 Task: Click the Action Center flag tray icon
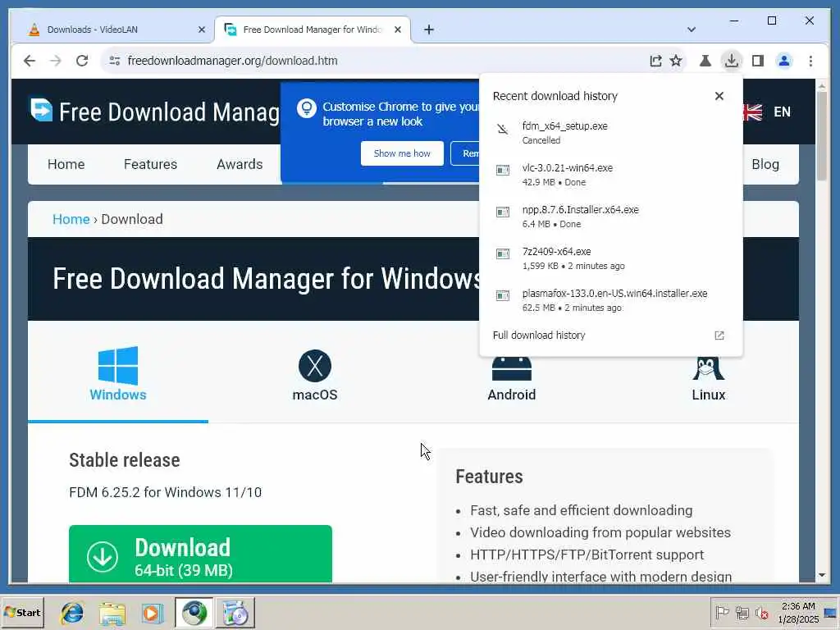(x=722, y=612)
